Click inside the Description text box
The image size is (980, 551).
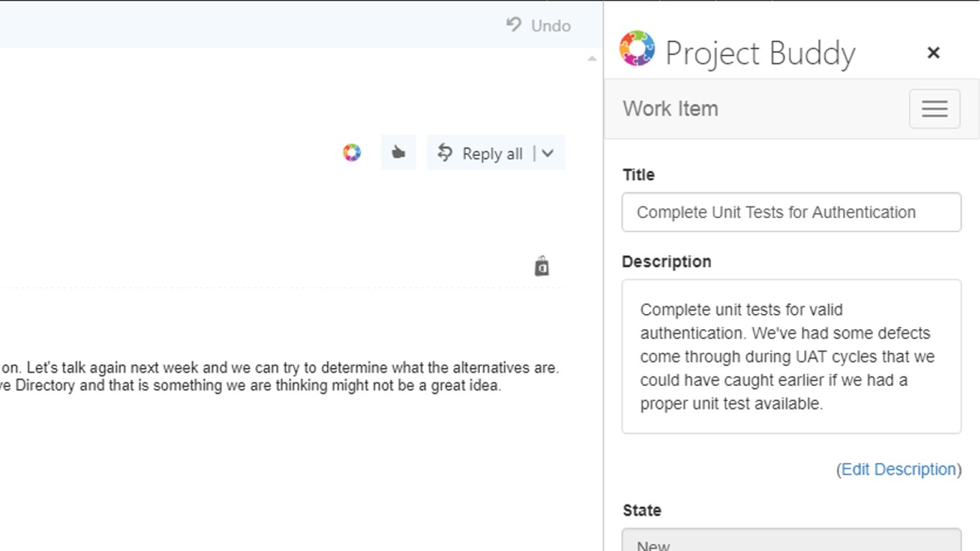click(791, 357)
